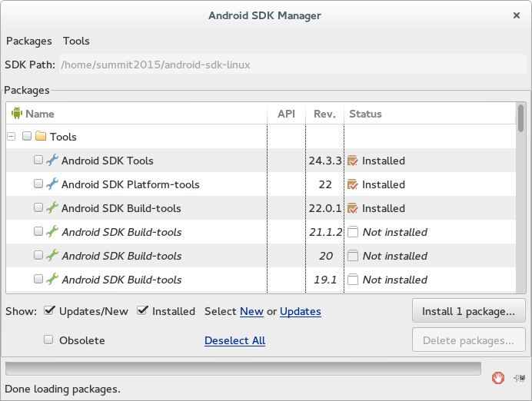Viewport: 532px width, 401px height.
Task: Tick the Build-tools 20 checkbox
Action: (x=38, y=255)
